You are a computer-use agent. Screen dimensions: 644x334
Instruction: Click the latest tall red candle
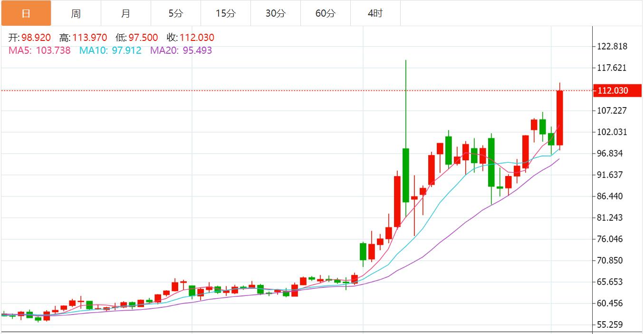(x=560, y=118)
